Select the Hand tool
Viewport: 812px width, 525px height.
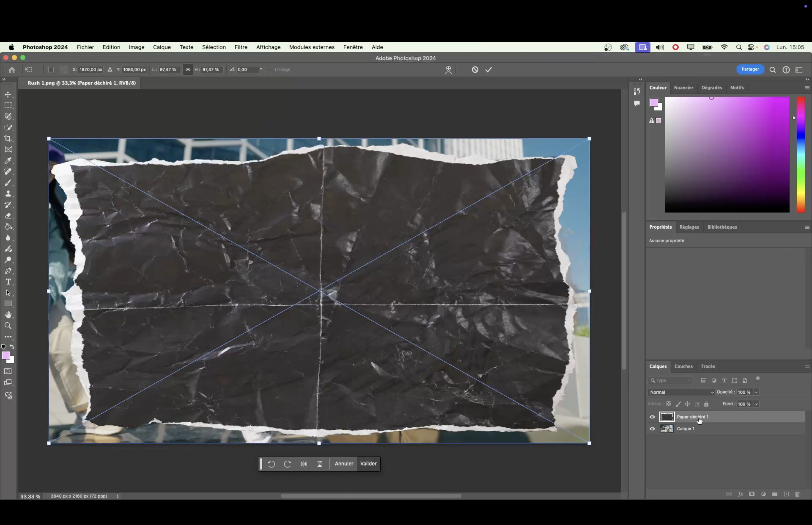[x=8, y=315]
